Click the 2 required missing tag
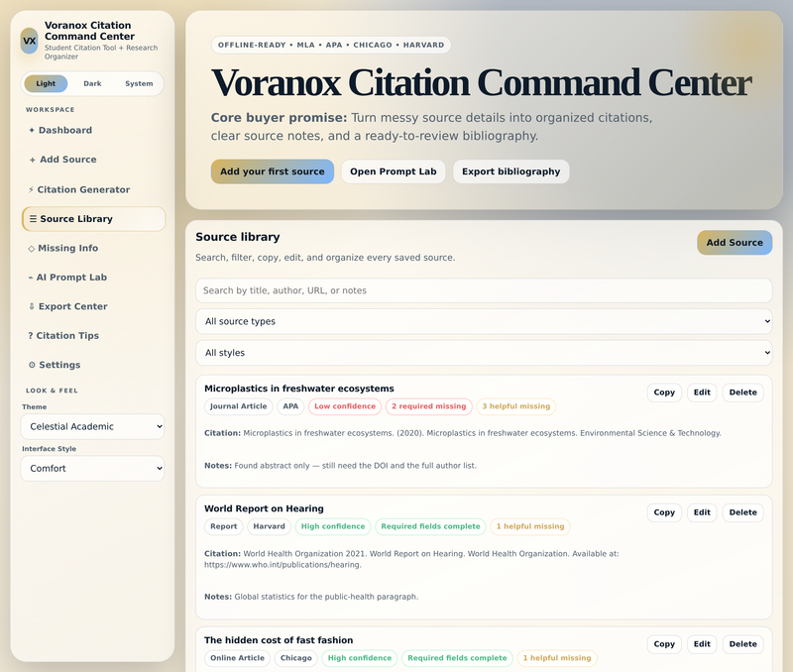793x672 pixels. (429, 406)
